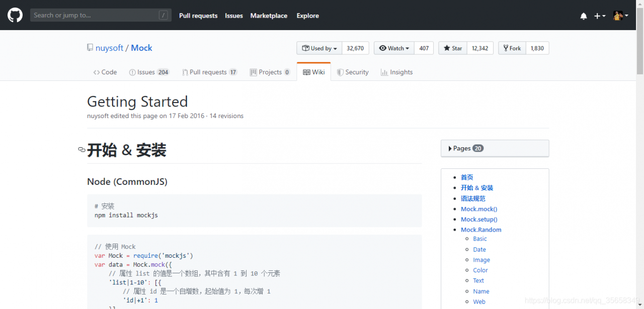Open the Insights tab
The width and height of the screenshot is (644, 309).
pyautogui.click(x=397, y=72)
